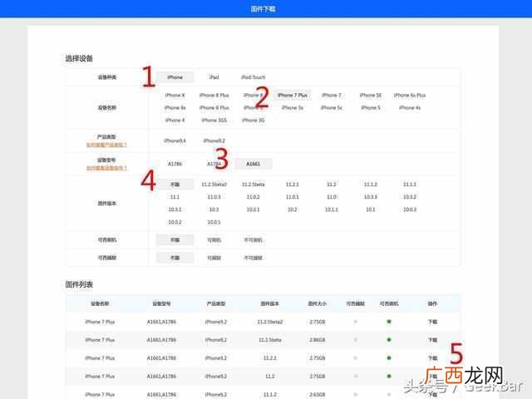Choose iPhone 3G from device names
The image size is (532, 399).
coord(253,121)
